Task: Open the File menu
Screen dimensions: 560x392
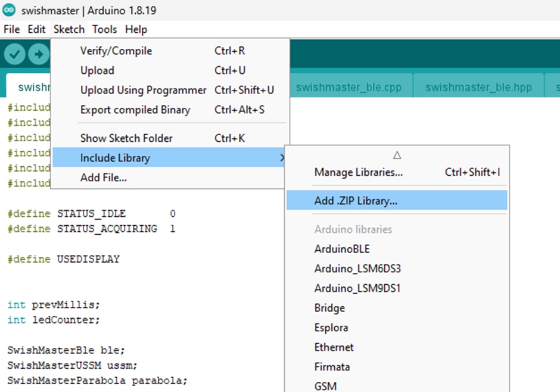Action: tap(12, 29)
